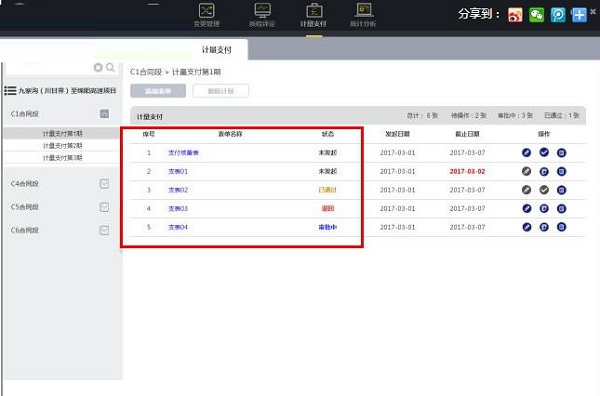Click the middle action icon for row 支表01

point(544,171)
